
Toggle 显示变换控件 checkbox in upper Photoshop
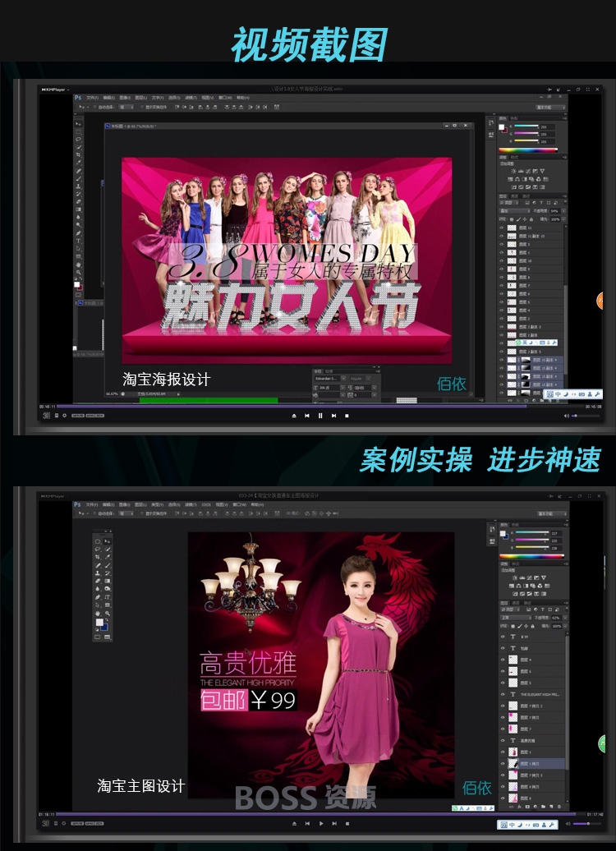pyautogui.click(x=141, y=108)
